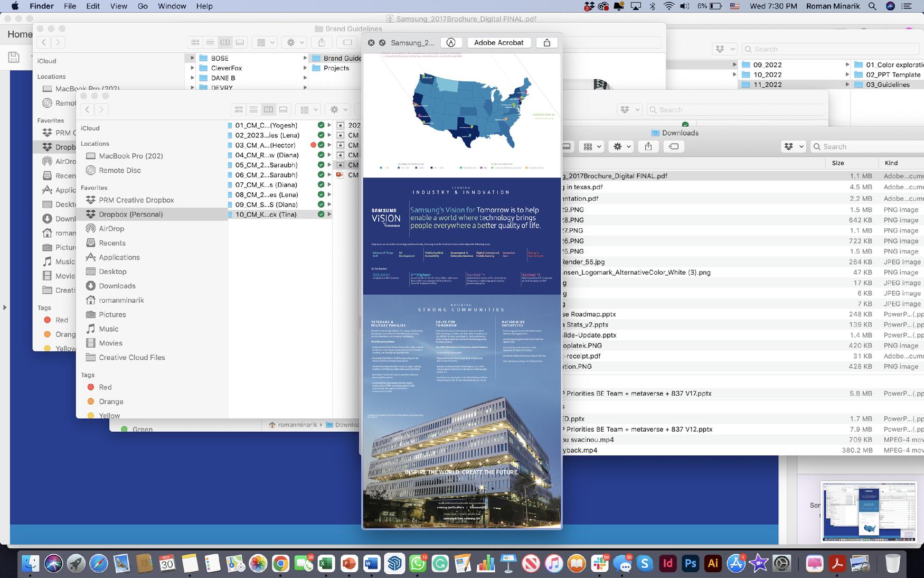The height and width of the screenshot is (578, 924).
Task: Open Dropbox menu in Downloads window toolbar
Action: click(x=793, y=147)
